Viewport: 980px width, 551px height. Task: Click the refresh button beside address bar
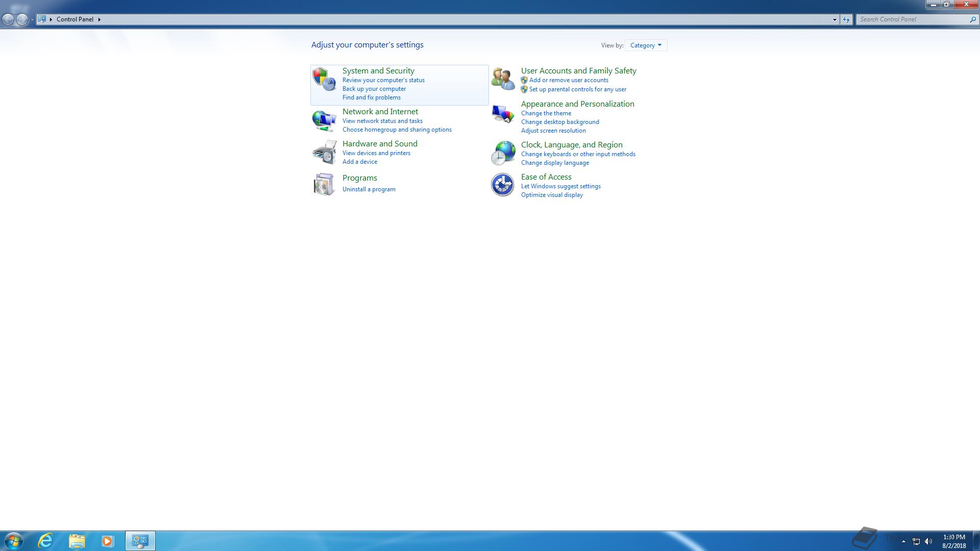(x=846, y=19)
